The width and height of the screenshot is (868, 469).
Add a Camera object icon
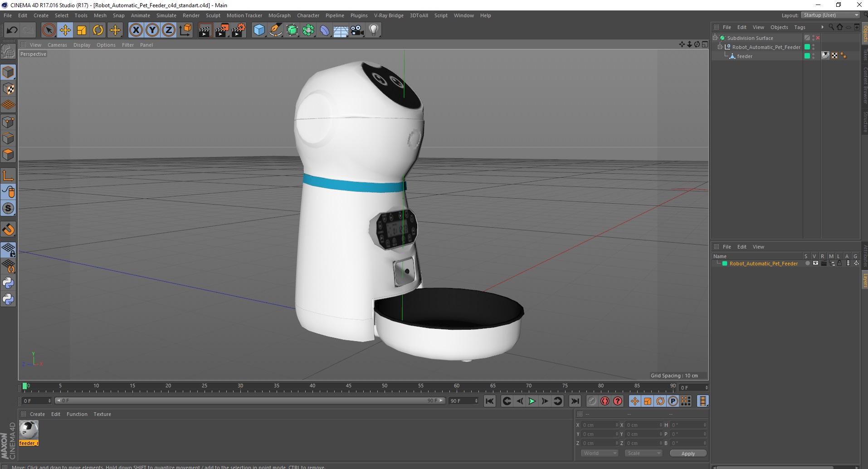[x=357, y=30]
